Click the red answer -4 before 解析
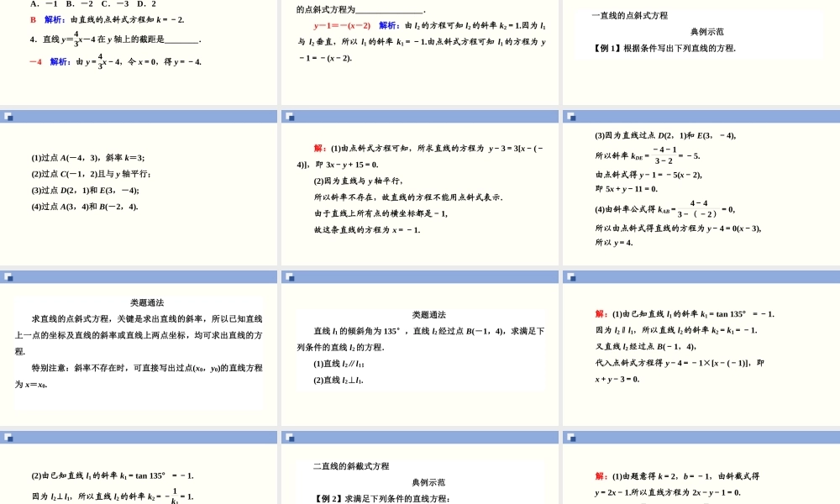This screenshot has height=504, width=840. pos(35,61)
